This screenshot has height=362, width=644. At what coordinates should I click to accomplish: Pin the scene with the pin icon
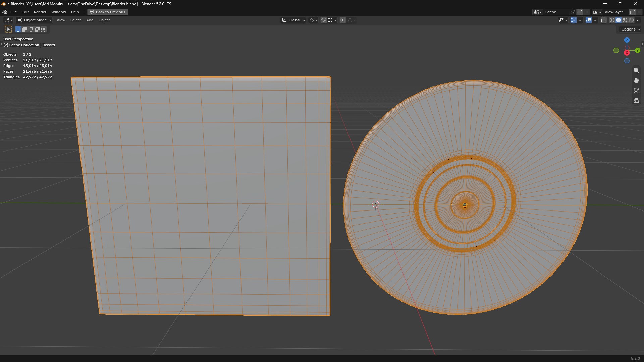573,12
